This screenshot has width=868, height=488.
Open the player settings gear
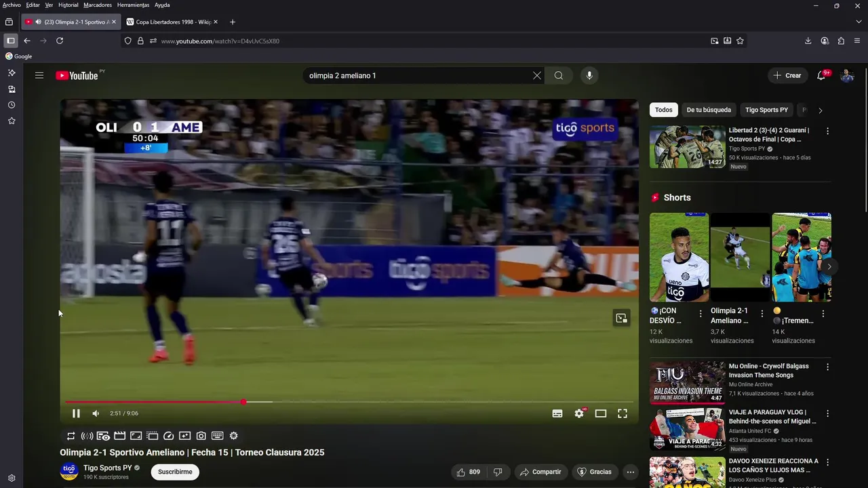tap(579, 413)
